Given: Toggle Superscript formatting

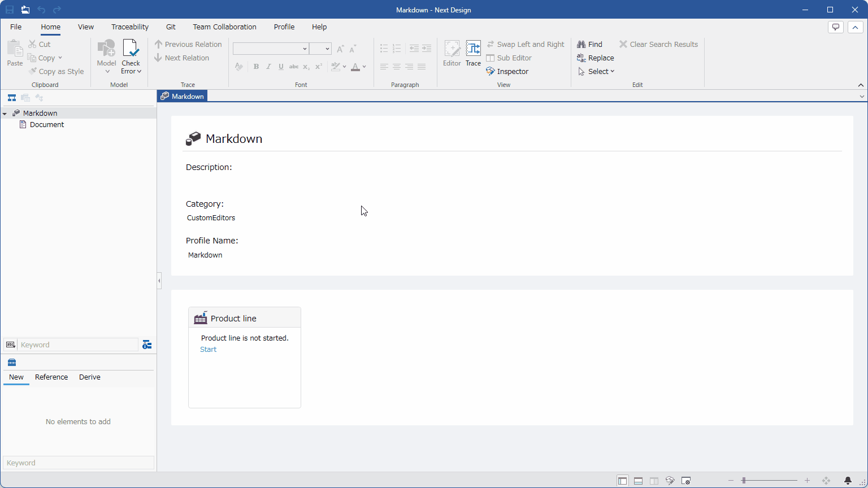Looking at the screenshot, I should pyautogui.click(x=319, y=67).
